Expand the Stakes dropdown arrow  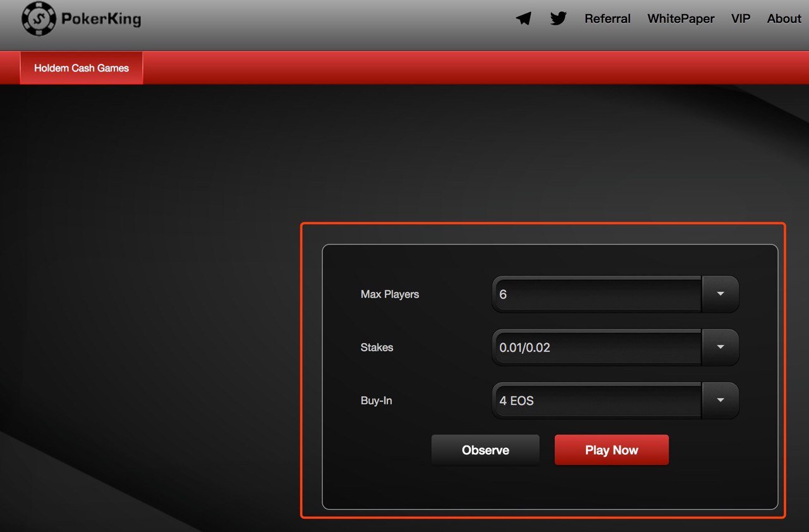[720, 347]
